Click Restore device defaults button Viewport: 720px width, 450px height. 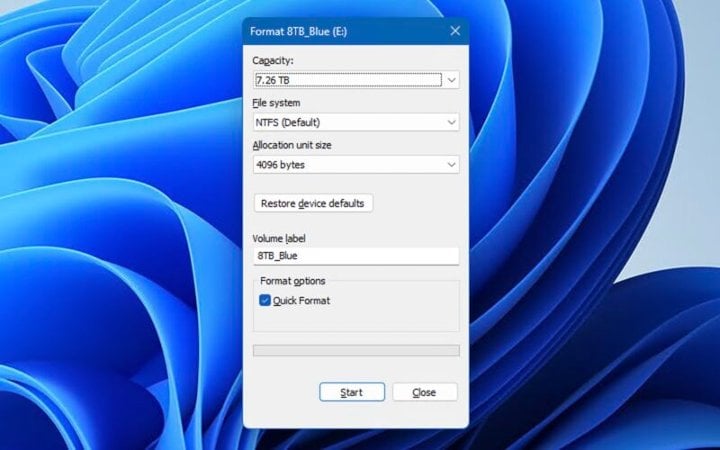click(313, 203)
